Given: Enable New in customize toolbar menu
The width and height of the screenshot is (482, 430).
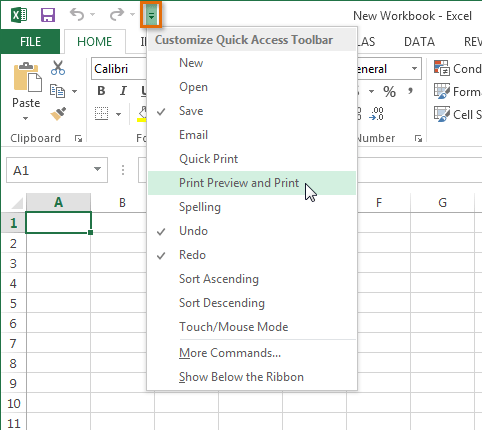Looking at the screenshot, I should click(252, 63).
